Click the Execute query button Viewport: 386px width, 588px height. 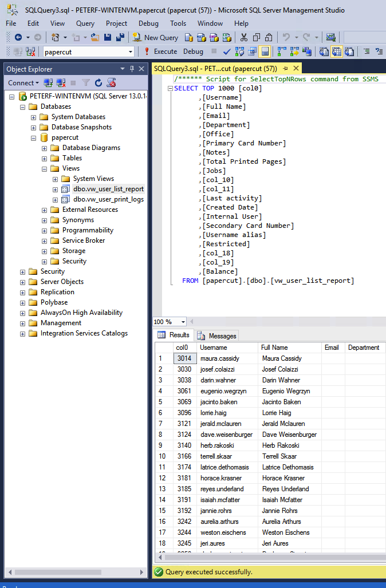point(160,52)
